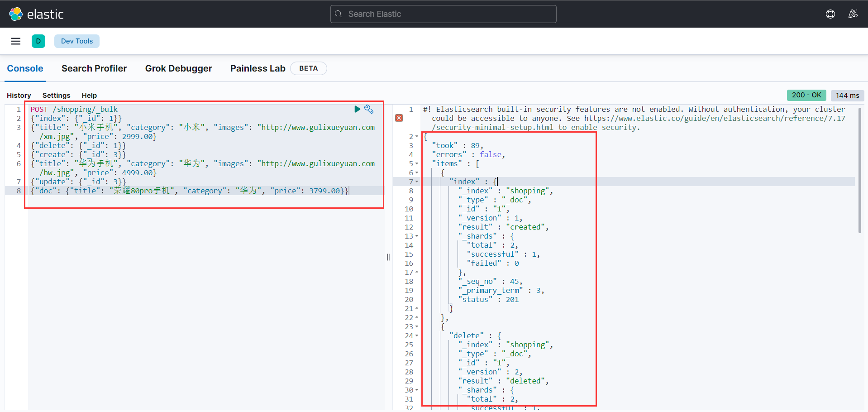868x412 pixels.
Task: Click the 华为手机 title line in editor
Action: [203, 168]
